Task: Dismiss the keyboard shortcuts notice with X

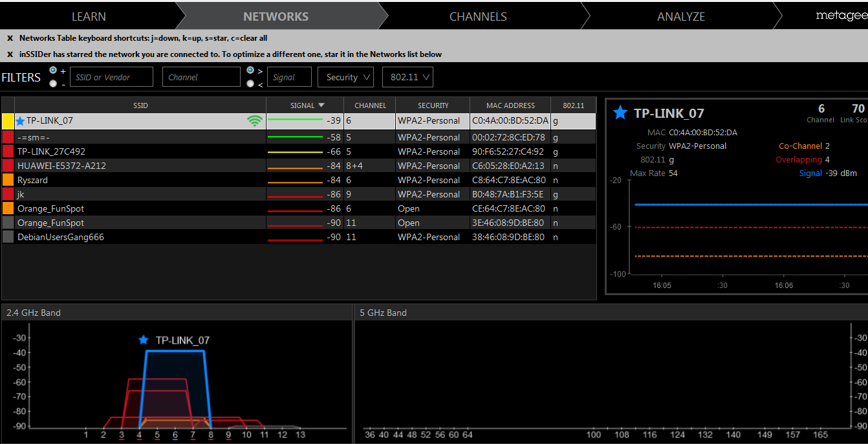Action: [x=10, y=38]
